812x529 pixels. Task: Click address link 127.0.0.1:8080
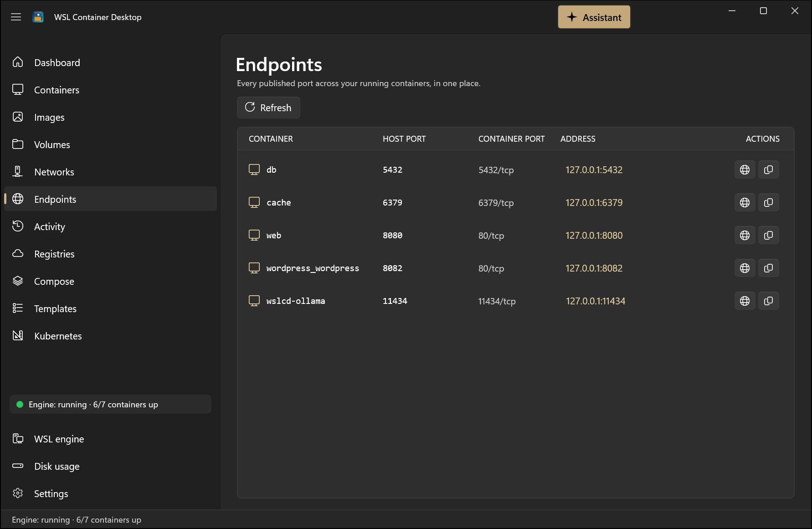pos(594,235)
